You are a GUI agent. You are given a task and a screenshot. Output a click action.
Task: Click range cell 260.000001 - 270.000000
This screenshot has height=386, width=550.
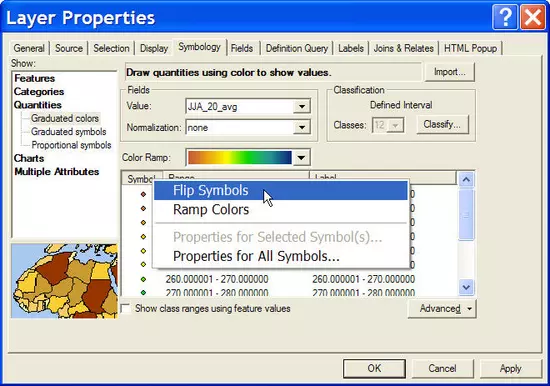pyautogui.click(x=217, y=279)
